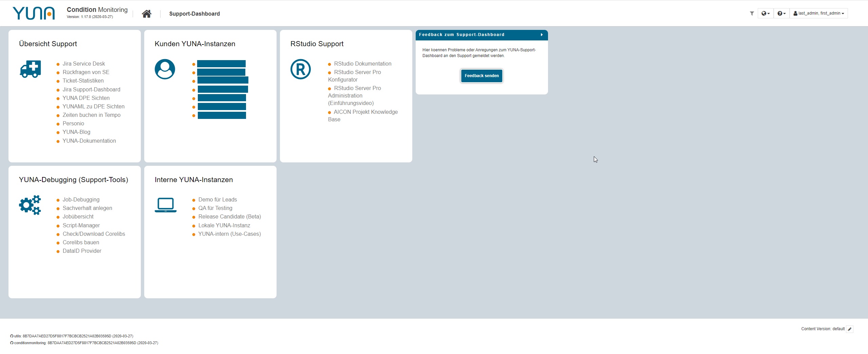Open Release Candidate (Beta) link

coord(229,216)
